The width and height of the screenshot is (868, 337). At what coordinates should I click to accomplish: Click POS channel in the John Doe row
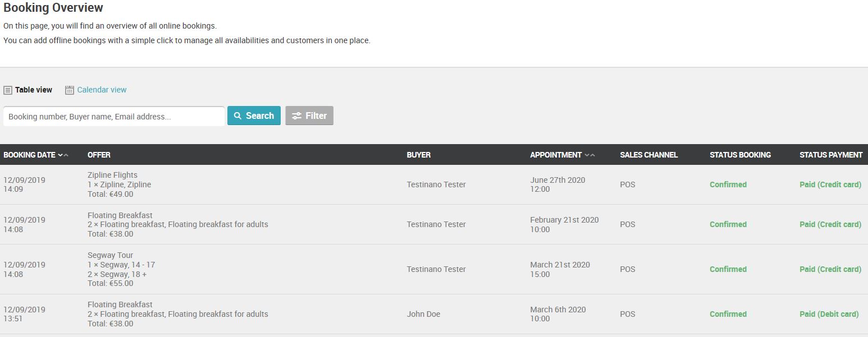[x=628, y=314]
